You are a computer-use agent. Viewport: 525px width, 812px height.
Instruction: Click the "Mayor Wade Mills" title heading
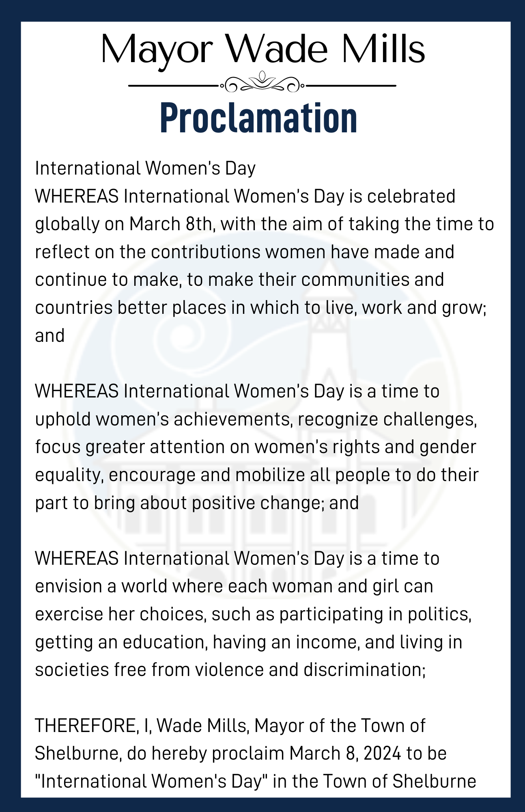tap(262, 49)
